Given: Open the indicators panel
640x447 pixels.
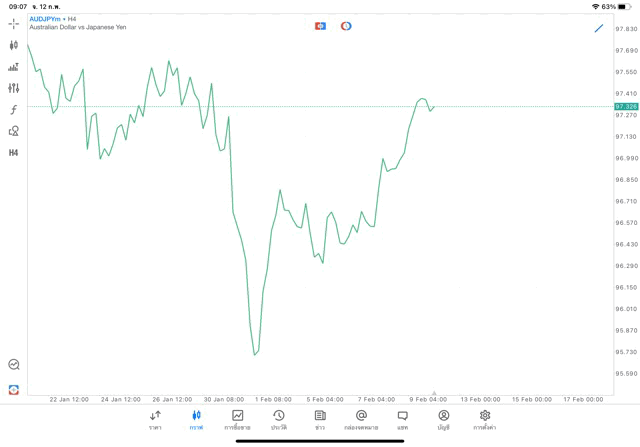Looking at the screenshot, I should click(x=13, y=67).
